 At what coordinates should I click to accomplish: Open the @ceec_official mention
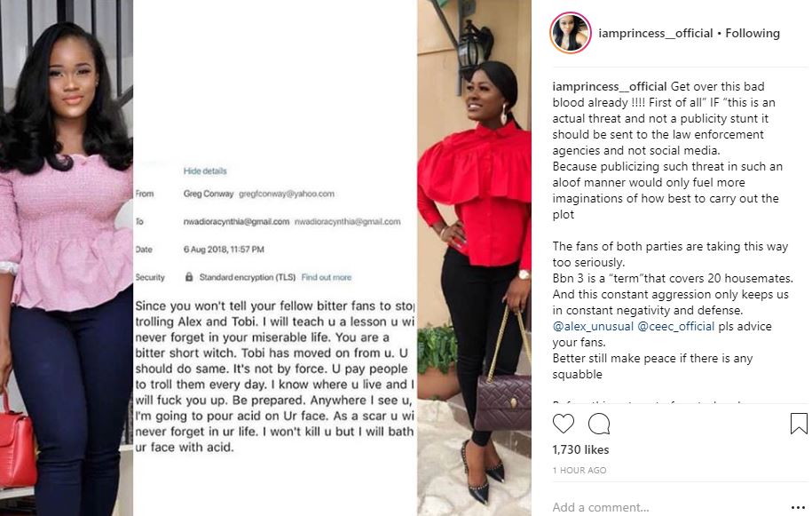[x=676, y=327]
